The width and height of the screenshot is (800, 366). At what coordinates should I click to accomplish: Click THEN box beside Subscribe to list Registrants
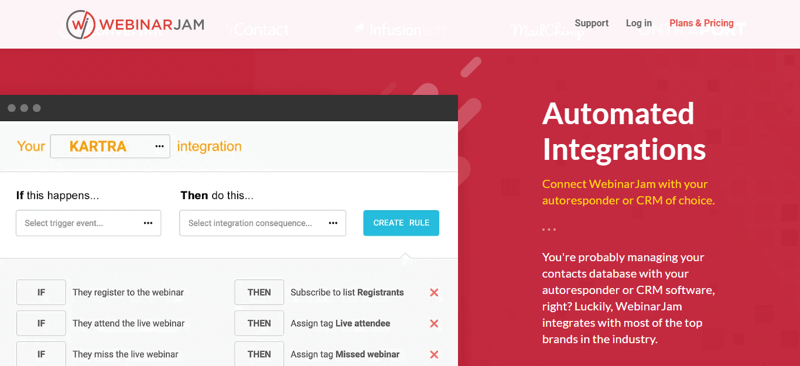(x=259, y=292)
